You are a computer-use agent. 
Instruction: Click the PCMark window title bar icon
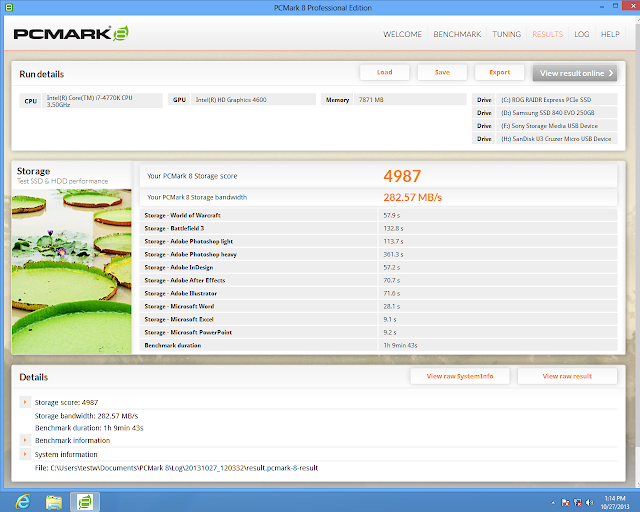[9, 7]
